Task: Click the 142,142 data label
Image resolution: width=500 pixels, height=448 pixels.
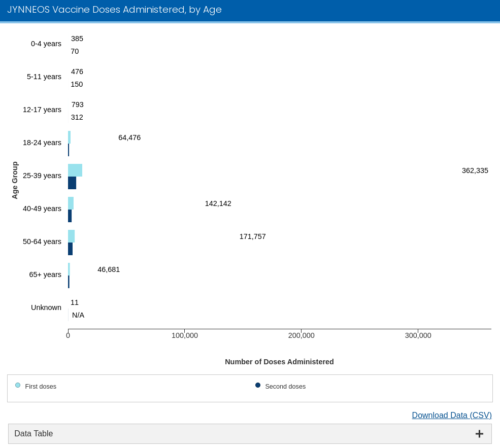Action: (x=218, y=203)
